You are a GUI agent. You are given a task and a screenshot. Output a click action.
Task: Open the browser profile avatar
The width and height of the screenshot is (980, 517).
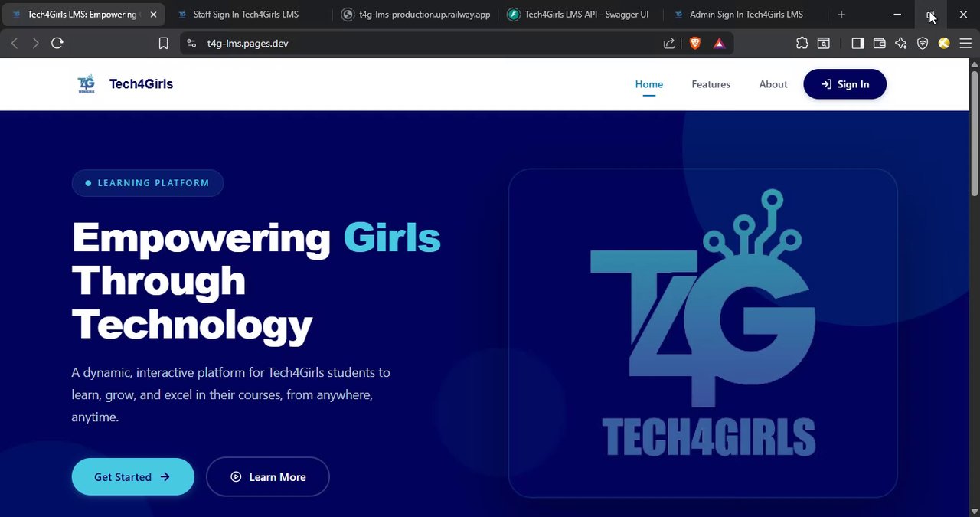coord(944,44)
